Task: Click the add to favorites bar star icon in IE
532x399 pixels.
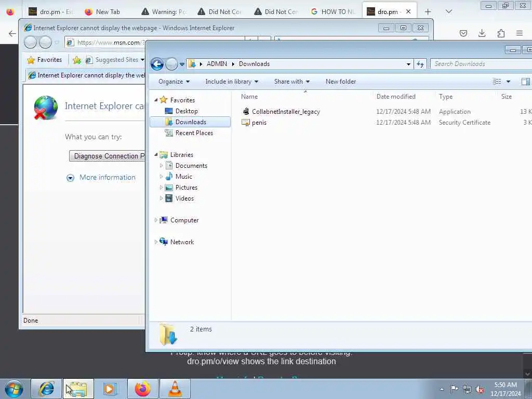Action: [x=77, y=60]
